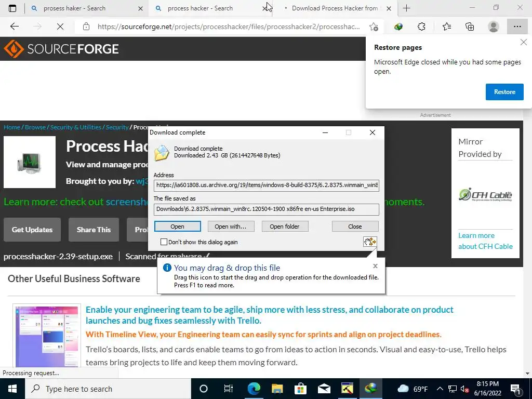Dismiss the drag & drop tooltip

[375, 266]
